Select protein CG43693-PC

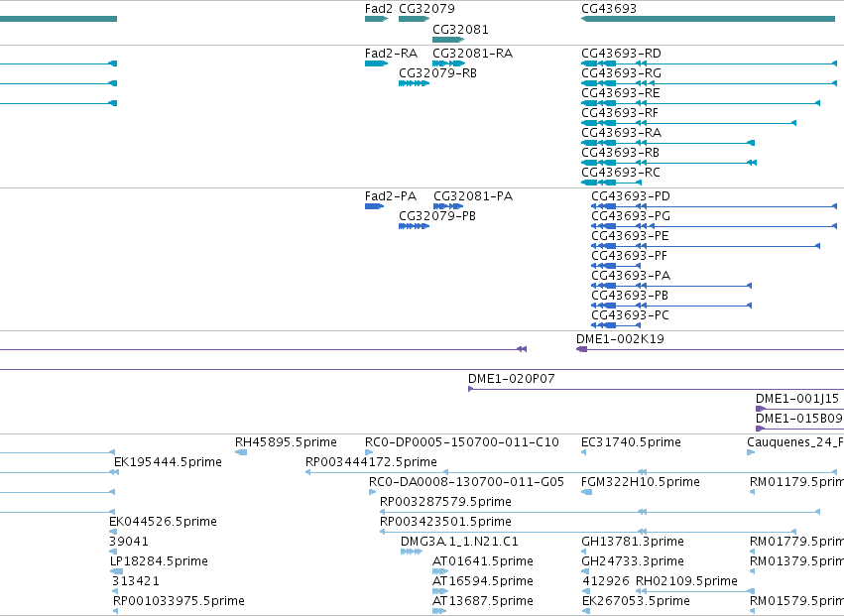coord(631,316)
